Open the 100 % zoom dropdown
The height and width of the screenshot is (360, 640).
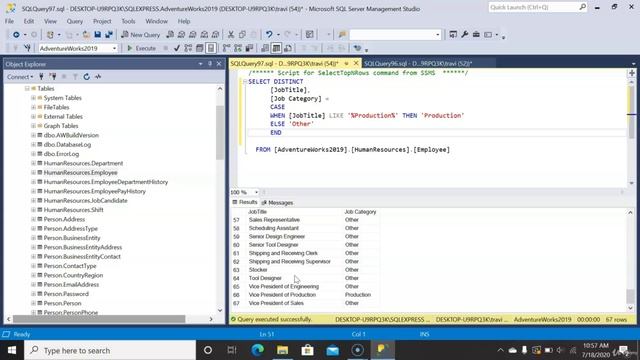pyautogui.click(x=256, y=192)
